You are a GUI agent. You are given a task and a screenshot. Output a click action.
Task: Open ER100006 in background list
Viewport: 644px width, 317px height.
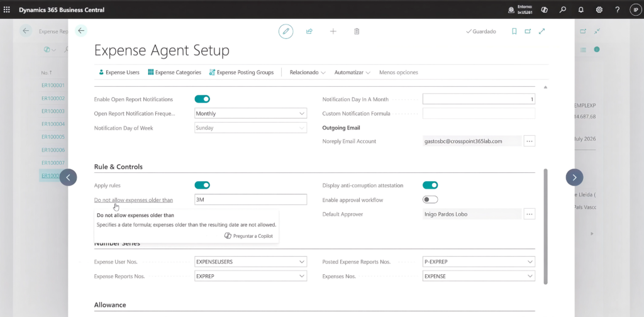coord(53,150)
